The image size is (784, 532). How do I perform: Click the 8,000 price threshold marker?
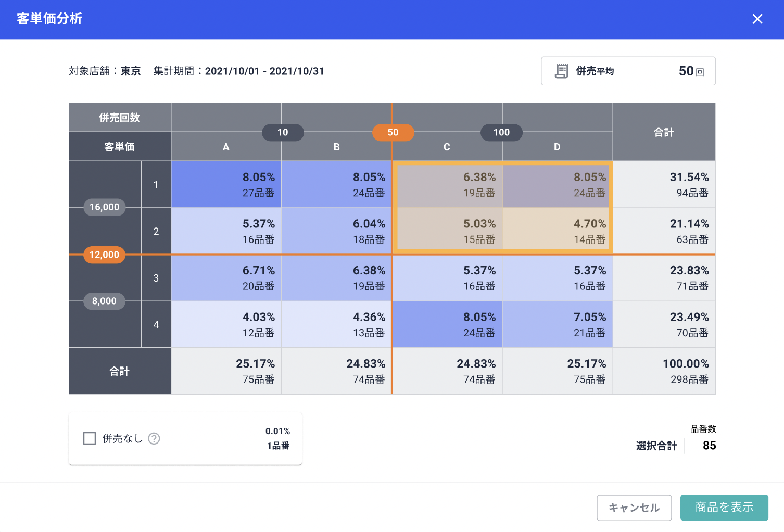click(104, 301)
